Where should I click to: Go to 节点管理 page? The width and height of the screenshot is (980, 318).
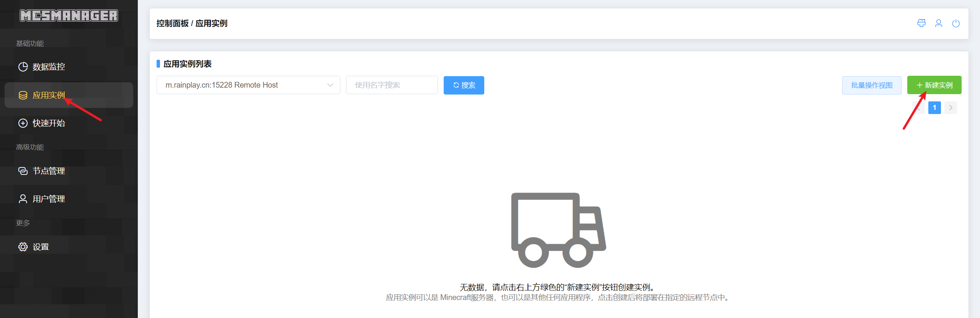tap(69, 171)
